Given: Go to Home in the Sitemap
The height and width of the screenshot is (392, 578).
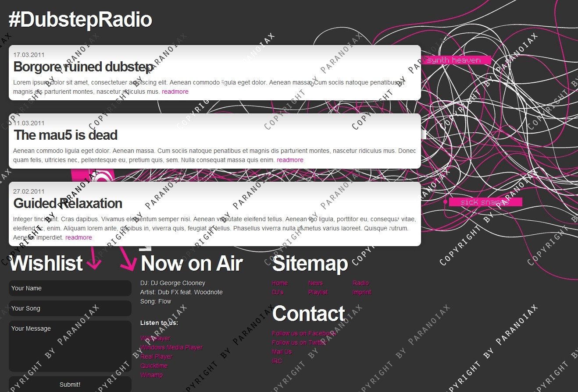Looking at the screenshot, I should click(280, 283).
